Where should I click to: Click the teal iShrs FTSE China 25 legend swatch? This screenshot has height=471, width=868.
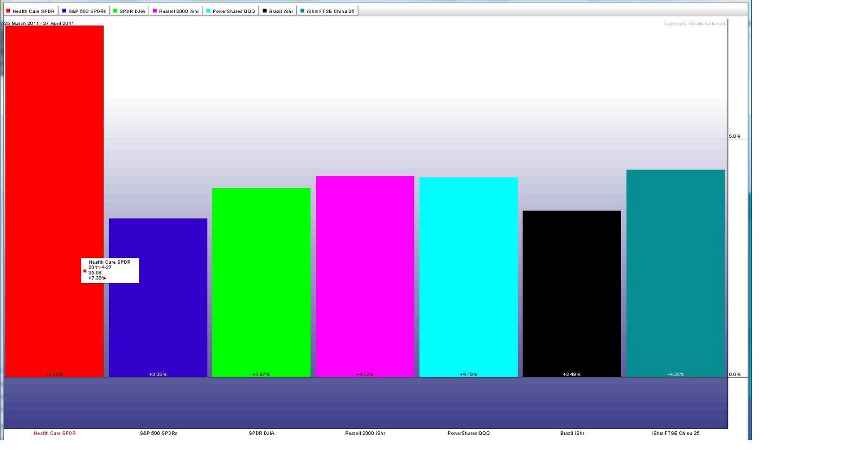(x=302, y=11)
